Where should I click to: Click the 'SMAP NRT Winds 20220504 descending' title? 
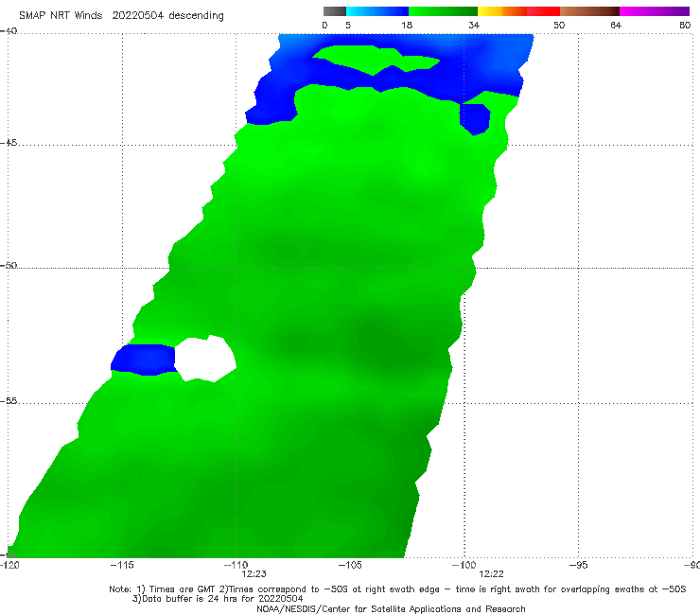coord(121,16)
